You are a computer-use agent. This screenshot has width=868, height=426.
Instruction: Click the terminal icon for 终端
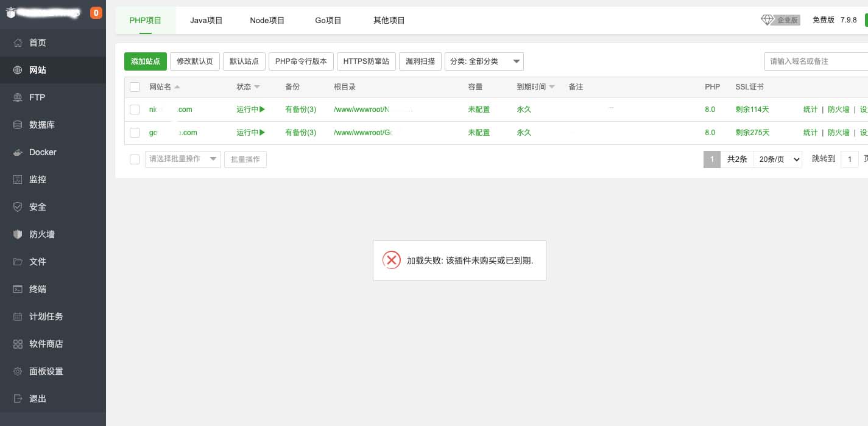coord(18,289)
